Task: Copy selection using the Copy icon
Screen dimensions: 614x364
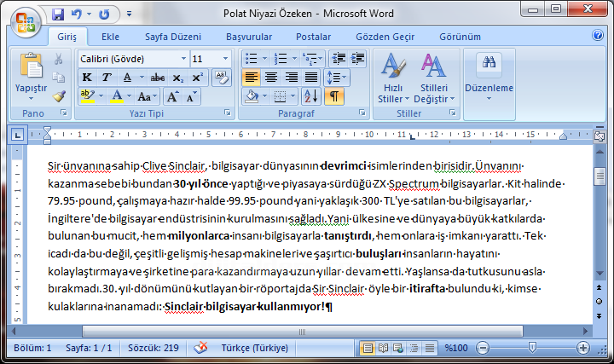Action: pyautogui.click(x=58, y=77)
